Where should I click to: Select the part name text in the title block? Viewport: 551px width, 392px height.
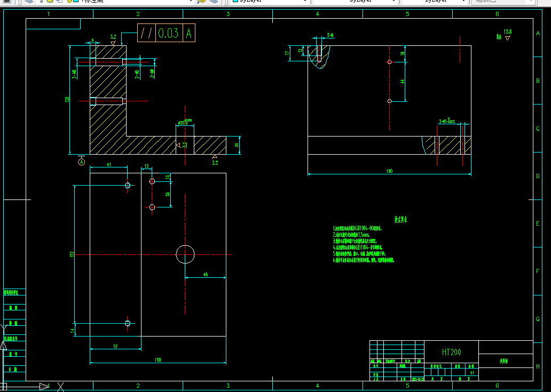(x=504, y=361)
